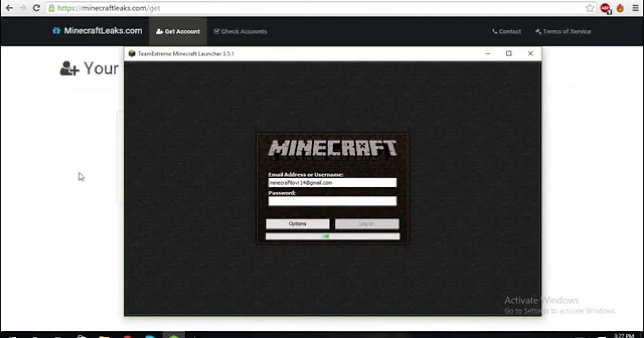
Task: Click the Password input field
Action: [332, 201]
